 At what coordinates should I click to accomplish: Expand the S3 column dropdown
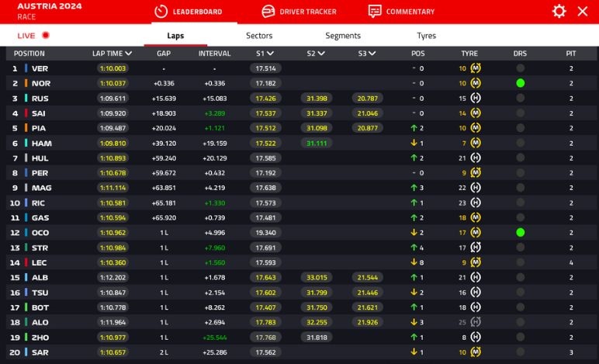[x=372, y=54]
